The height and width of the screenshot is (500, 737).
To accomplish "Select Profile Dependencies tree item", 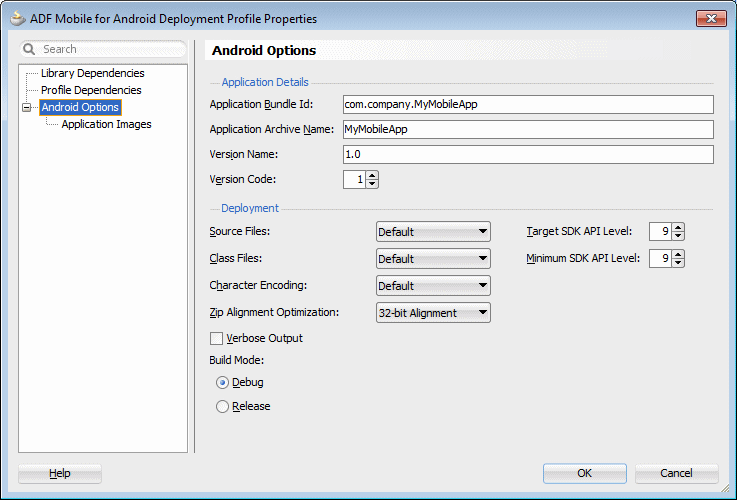I will [x=91, y=90].
